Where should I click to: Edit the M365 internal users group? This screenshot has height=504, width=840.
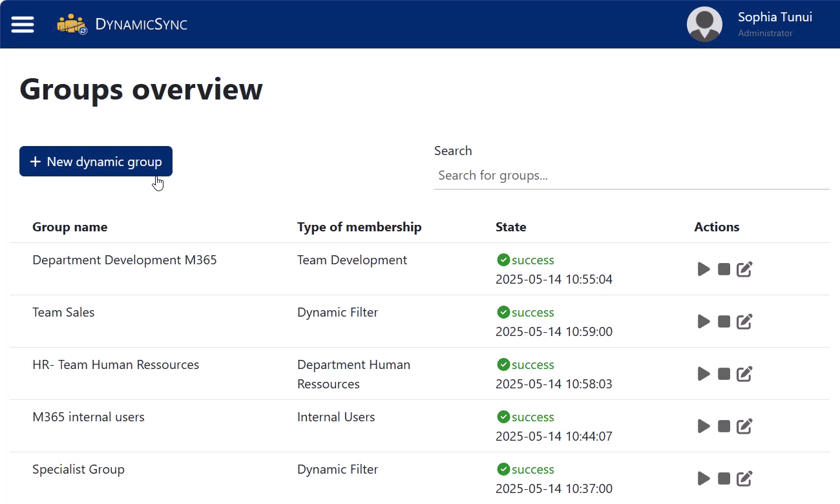[744, 426]
